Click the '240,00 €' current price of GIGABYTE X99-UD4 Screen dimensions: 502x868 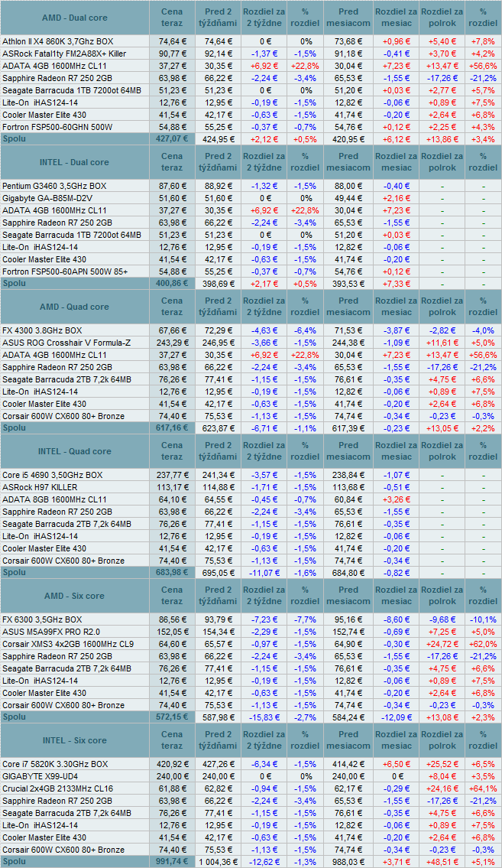172,776
